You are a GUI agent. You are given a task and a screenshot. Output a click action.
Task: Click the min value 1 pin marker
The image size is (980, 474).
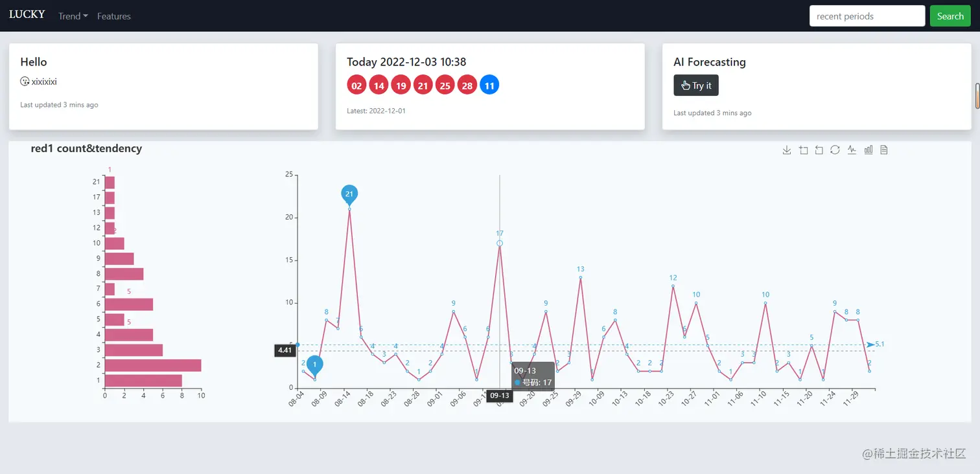pyautogui.click(x=315, y=366)
